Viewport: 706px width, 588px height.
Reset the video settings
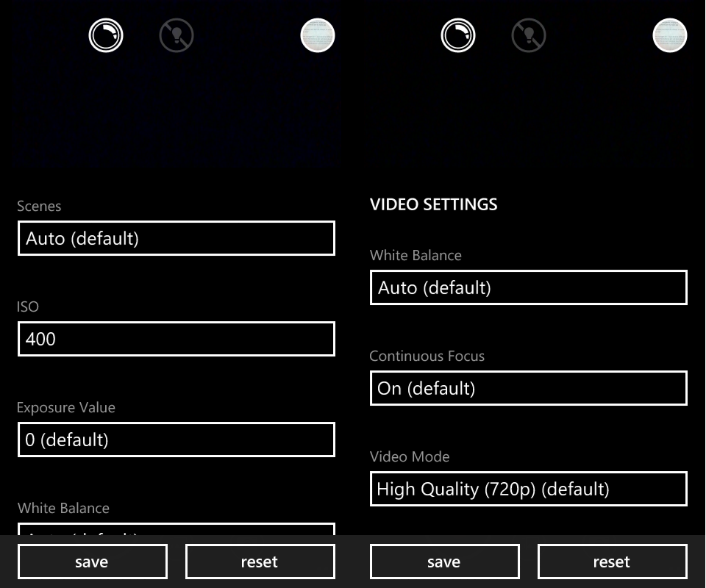coord(612,561)
